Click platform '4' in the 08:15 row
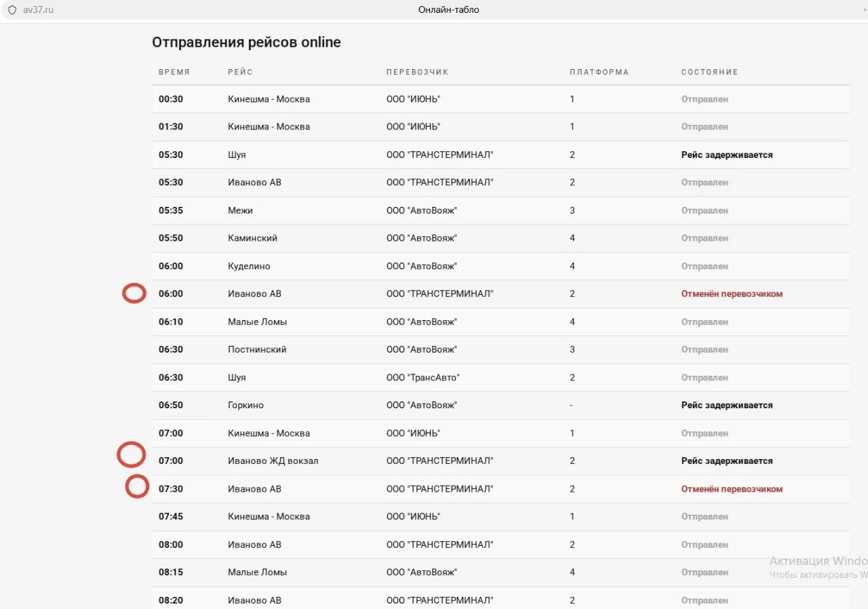This screenshot has height=609, width=868. coord(572,572)
